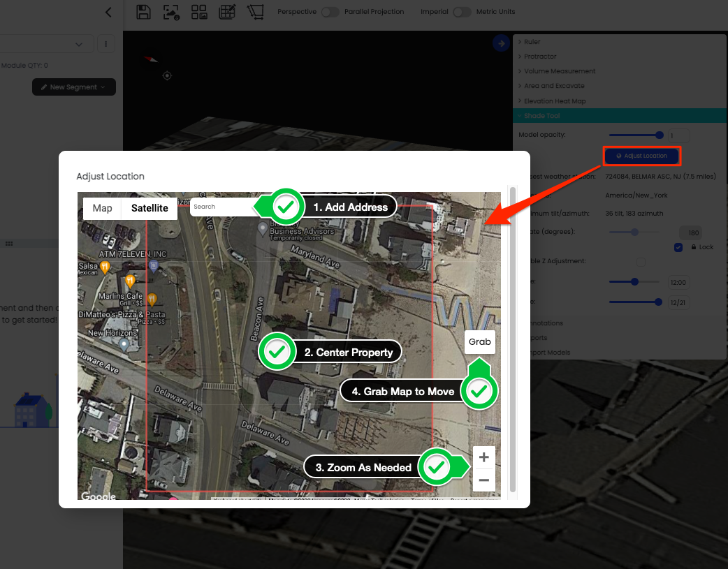
Task: Click the America/New_York timezone value
Action: (636, 195)
